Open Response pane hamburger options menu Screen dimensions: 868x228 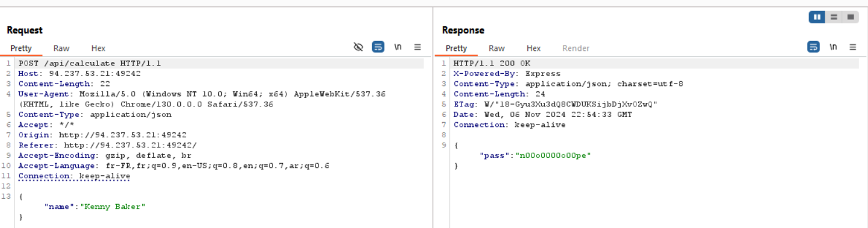[x=853, y=47]
